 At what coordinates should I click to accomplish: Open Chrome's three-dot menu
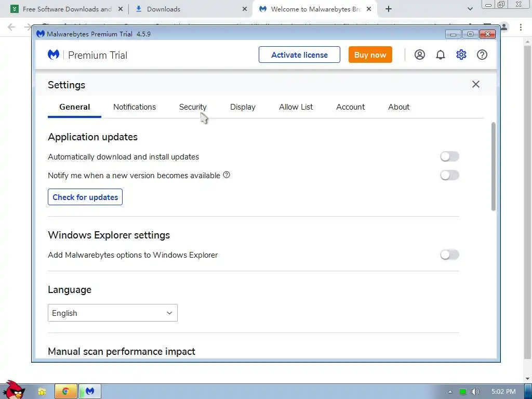tap(521, 27)
